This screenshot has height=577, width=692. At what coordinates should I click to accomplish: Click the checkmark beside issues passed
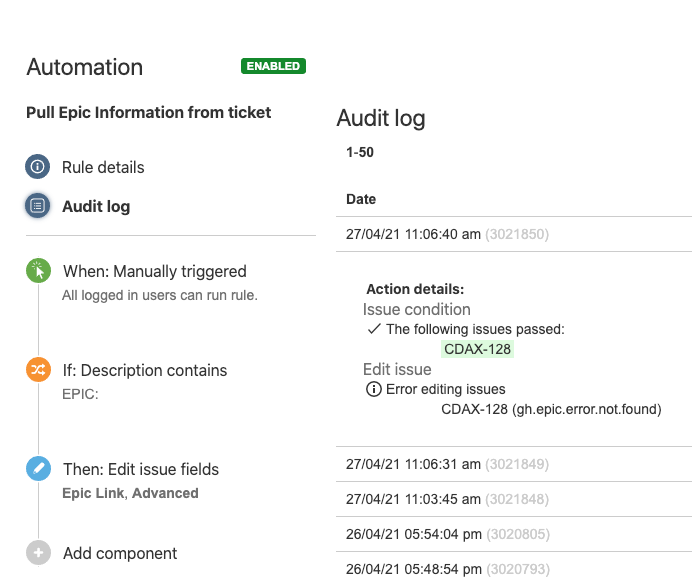374,328
